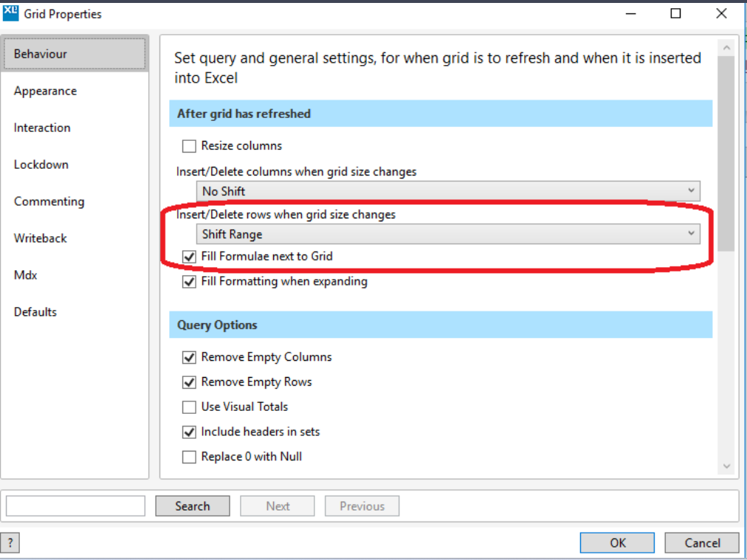Click into the search text field
This screenshot has height=560, width=747.
click(75, 506)
